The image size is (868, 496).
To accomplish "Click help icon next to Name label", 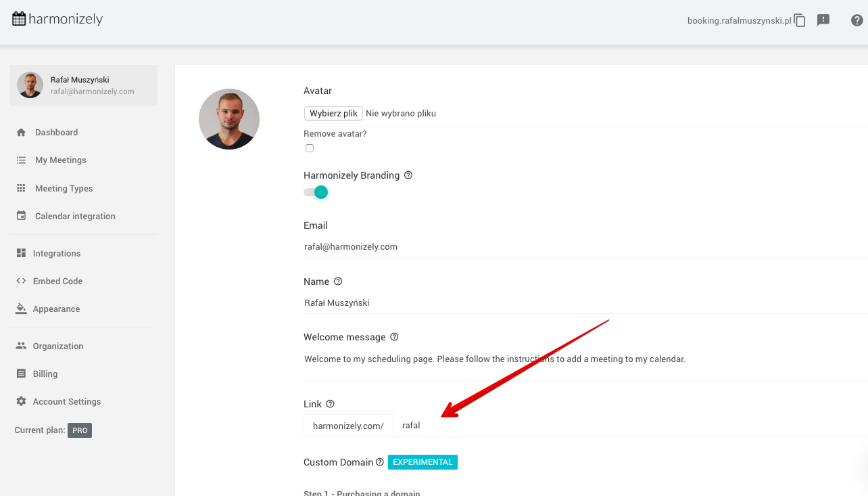I will pyautogui.click(x=338, y=281).
